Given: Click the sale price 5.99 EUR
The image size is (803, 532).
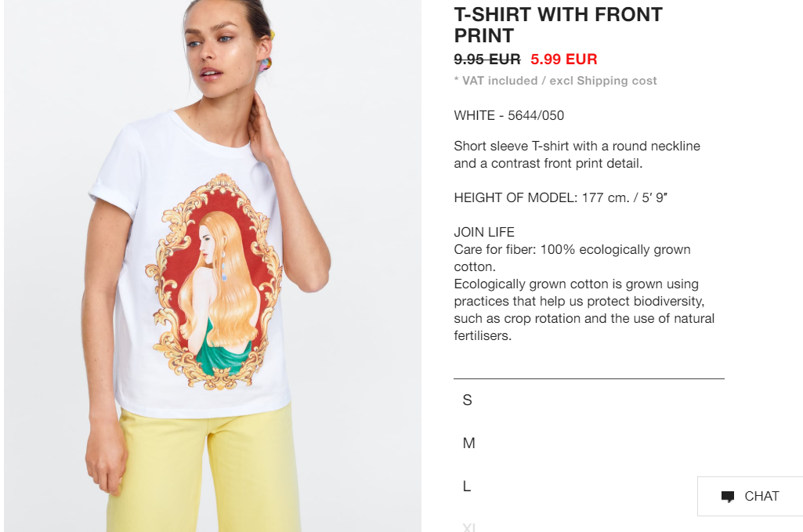Looking at the screenshot, I should coord(564,59).
